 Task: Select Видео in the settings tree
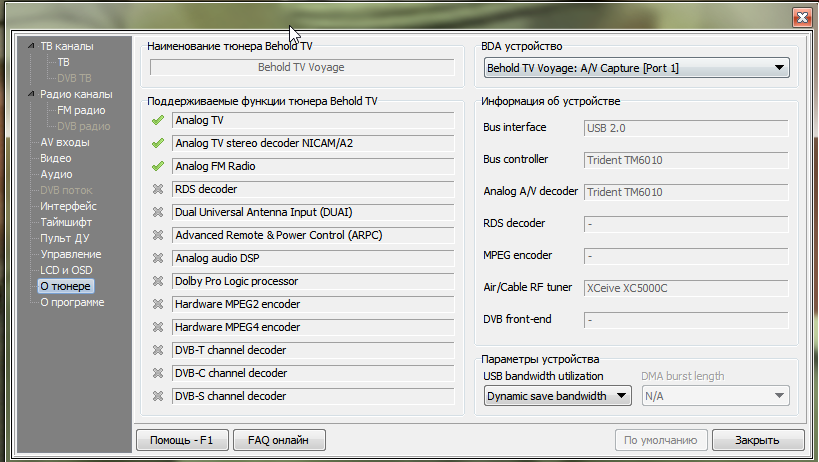(55, 158)
